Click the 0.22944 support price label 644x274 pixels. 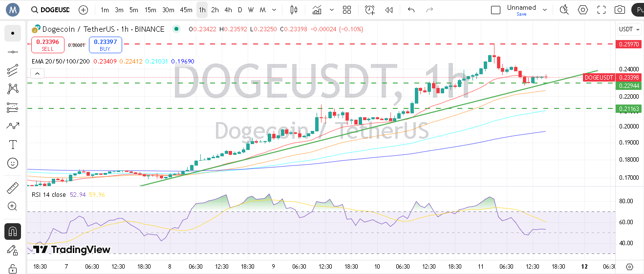[628, 85]
